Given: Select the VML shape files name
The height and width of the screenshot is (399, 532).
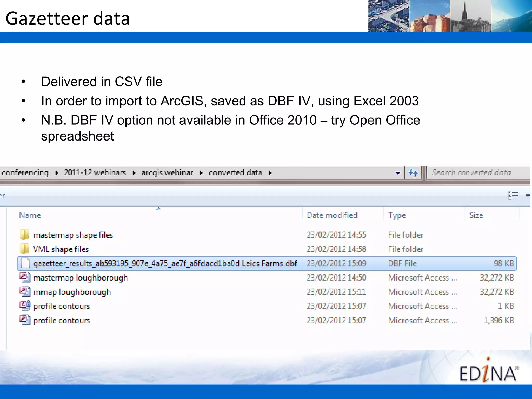Looking at the screenshot, I should click(61, 249).
